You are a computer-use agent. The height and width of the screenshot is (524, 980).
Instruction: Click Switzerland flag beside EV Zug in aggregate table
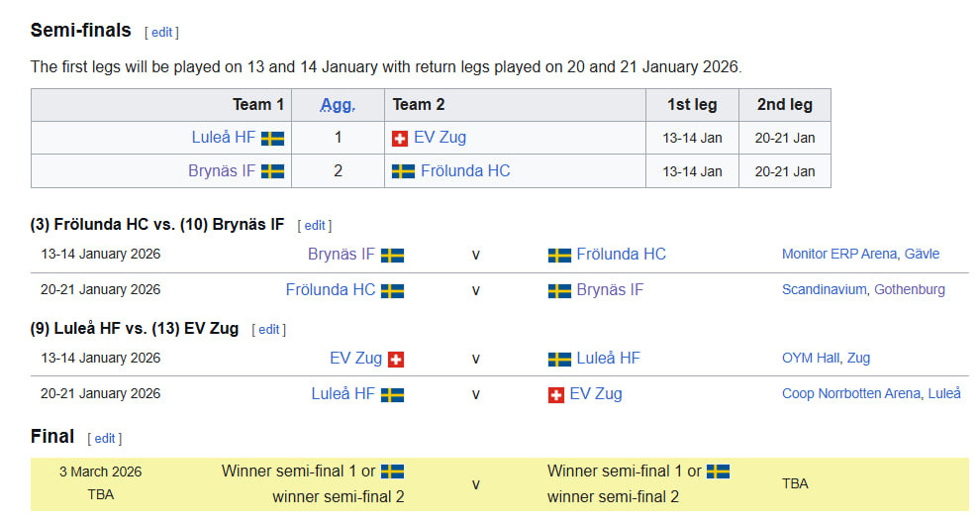[x=400, y=139]
